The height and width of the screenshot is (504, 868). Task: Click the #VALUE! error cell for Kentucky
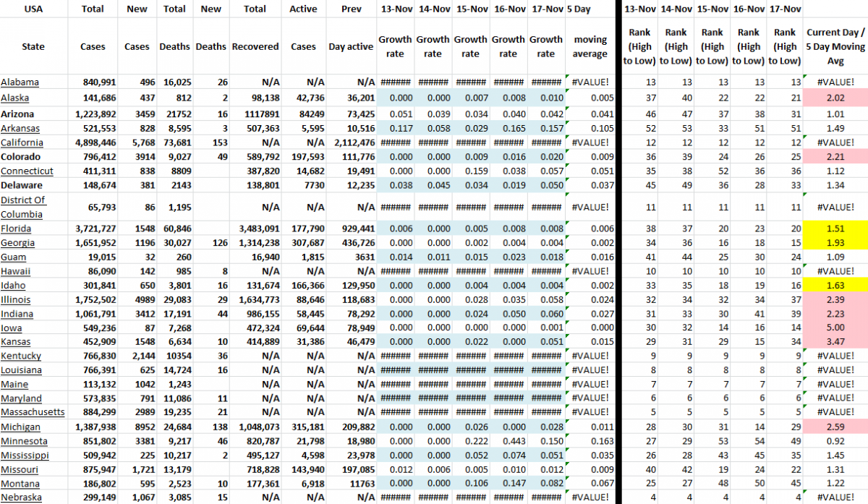click(836, 356)
